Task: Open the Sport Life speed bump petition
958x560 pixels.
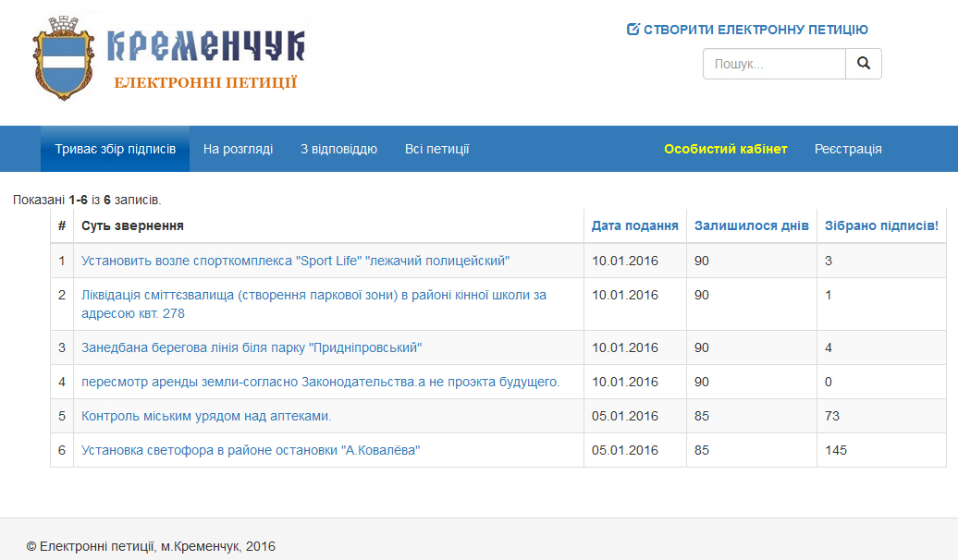Action: [295, 261]
